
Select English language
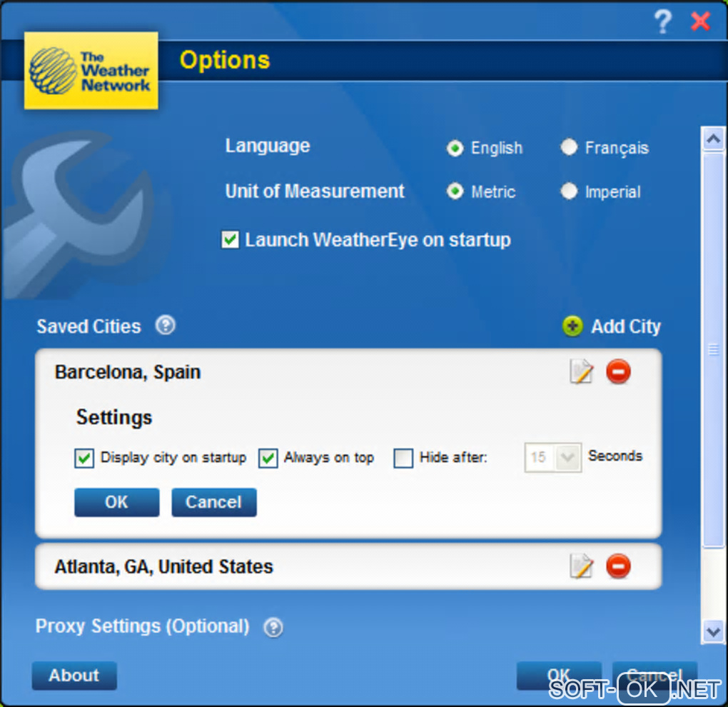point(455,148)
